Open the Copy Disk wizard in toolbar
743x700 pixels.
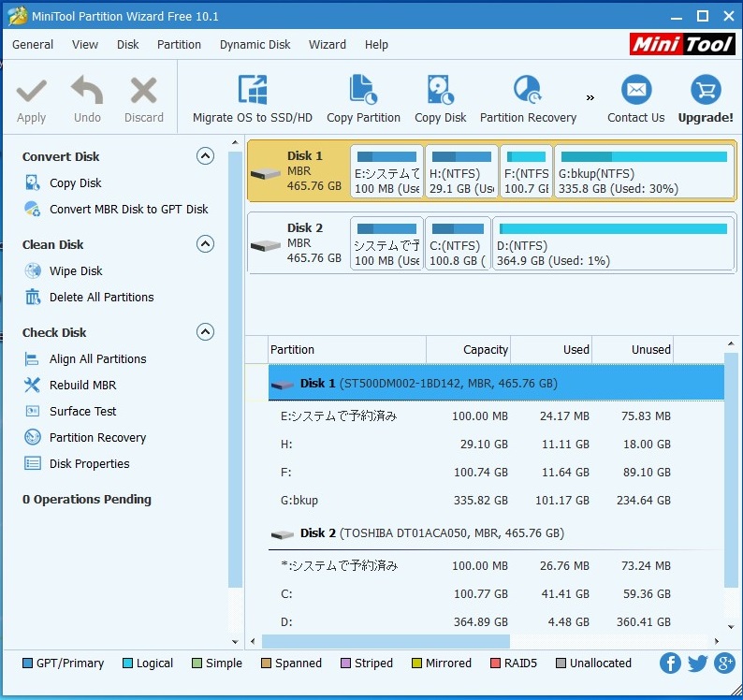tap(440, 99)
